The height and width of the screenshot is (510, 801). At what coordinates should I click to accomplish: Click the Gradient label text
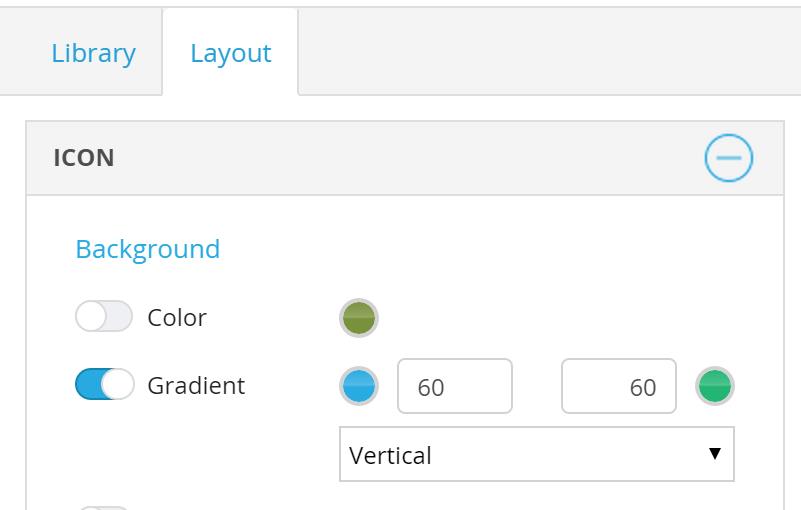point(196,386)
